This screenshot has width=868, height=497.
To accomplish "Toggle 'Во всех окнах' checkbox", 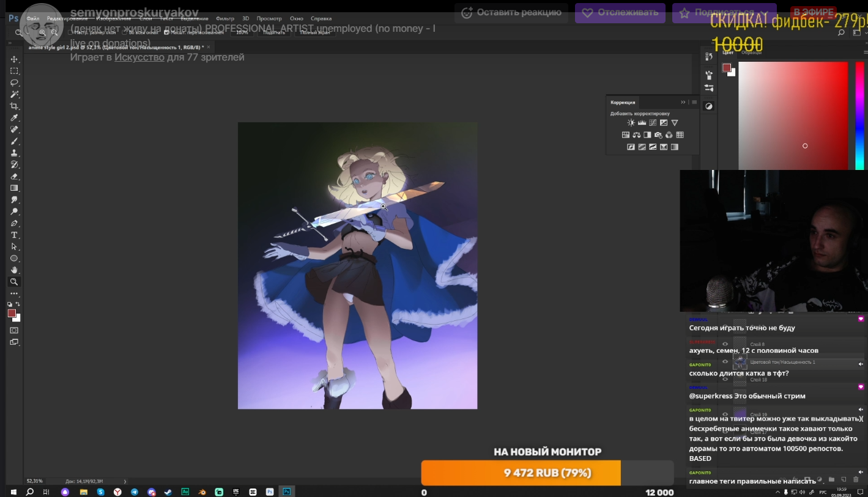I will click(124, 32).
